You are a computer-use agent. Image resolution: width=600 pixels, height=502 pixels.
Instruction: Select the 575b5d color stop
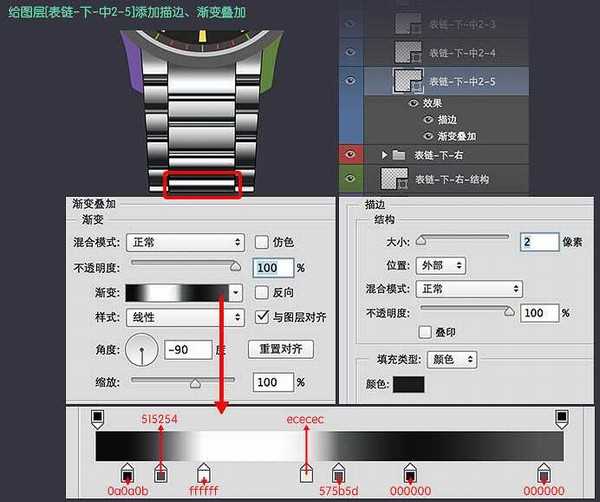point(338,473)
